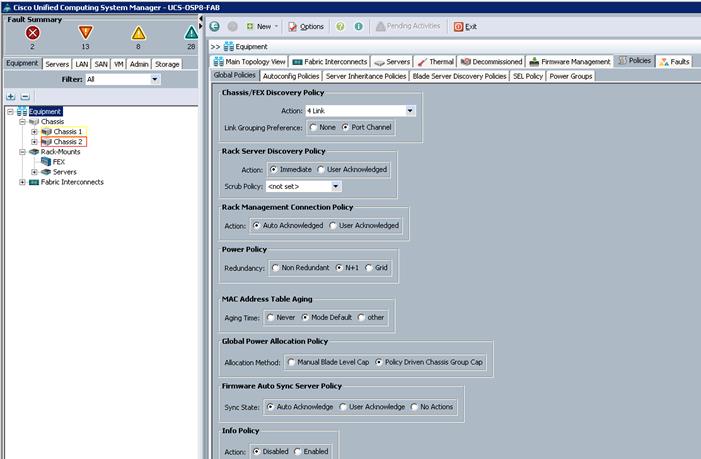Click the greyed Forward navigation arrow
This screenshot has width=701, height=459.
(232, 26)
